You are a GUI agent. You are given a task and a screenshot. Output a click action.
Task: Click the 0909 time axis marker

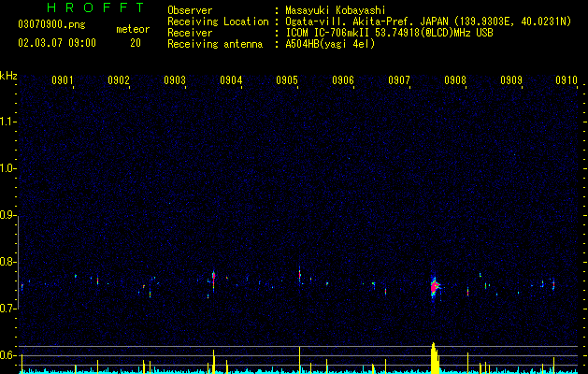[511, 79]
